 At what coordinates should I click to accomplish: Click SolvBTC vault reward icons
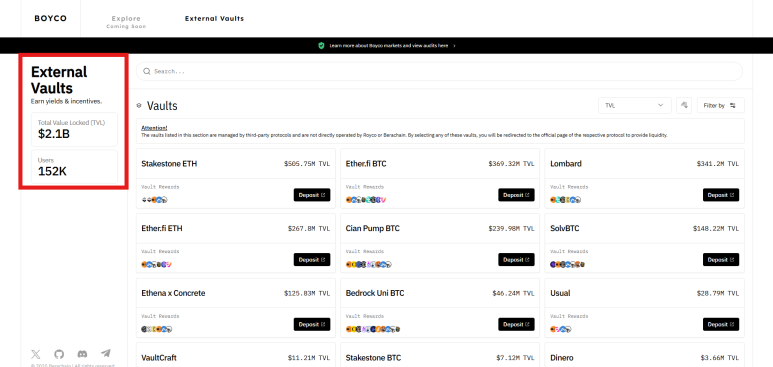coord(567,264)
